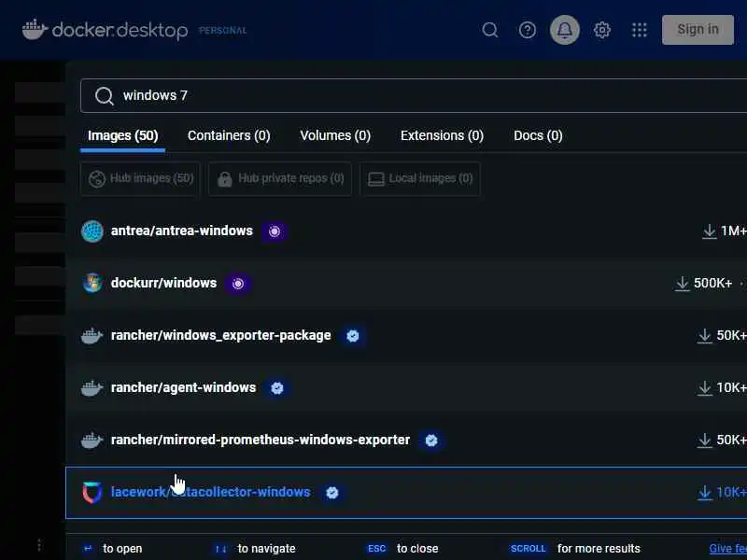Open rancher/agent-windows result
The width and height of the screenshot is (747, 560).
pos(406,388)
